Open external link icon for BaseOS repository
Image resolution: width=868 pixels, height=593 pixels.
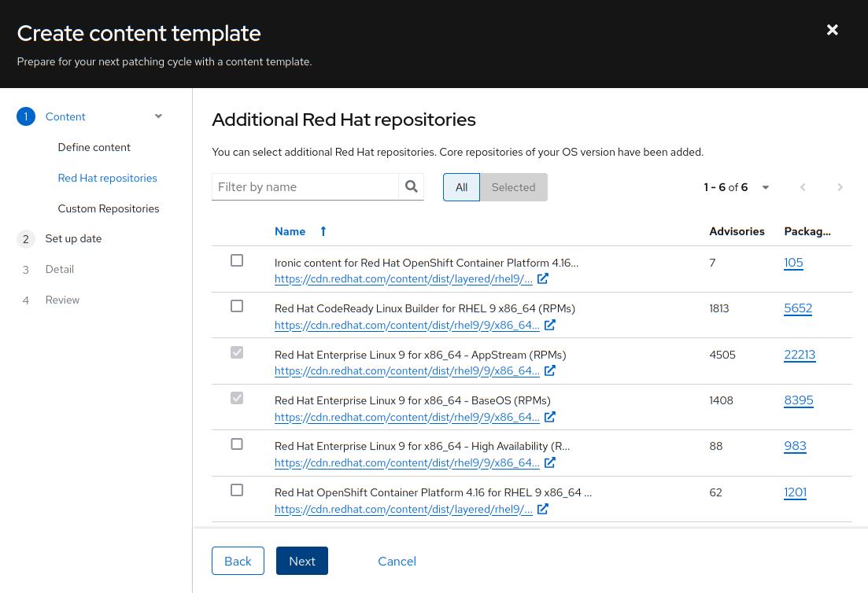pos(549,417)
